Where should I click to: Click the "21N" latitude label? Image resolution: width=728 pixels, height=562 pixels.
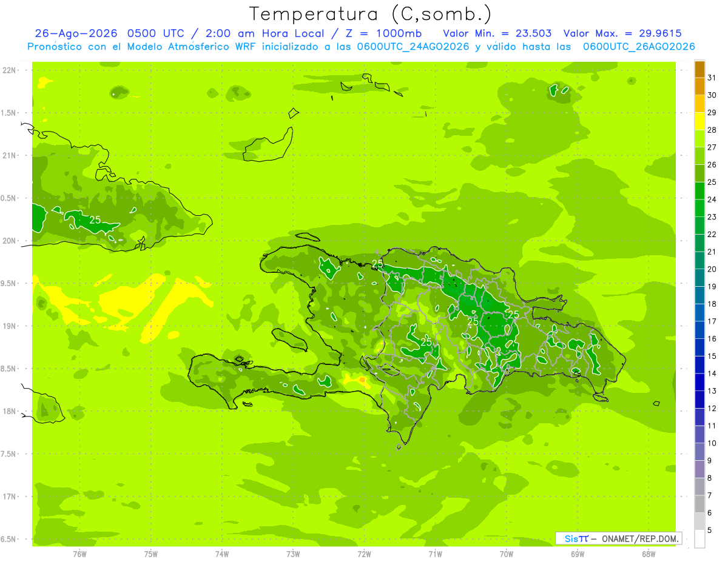pyautogui.click(x=9, y=156)
